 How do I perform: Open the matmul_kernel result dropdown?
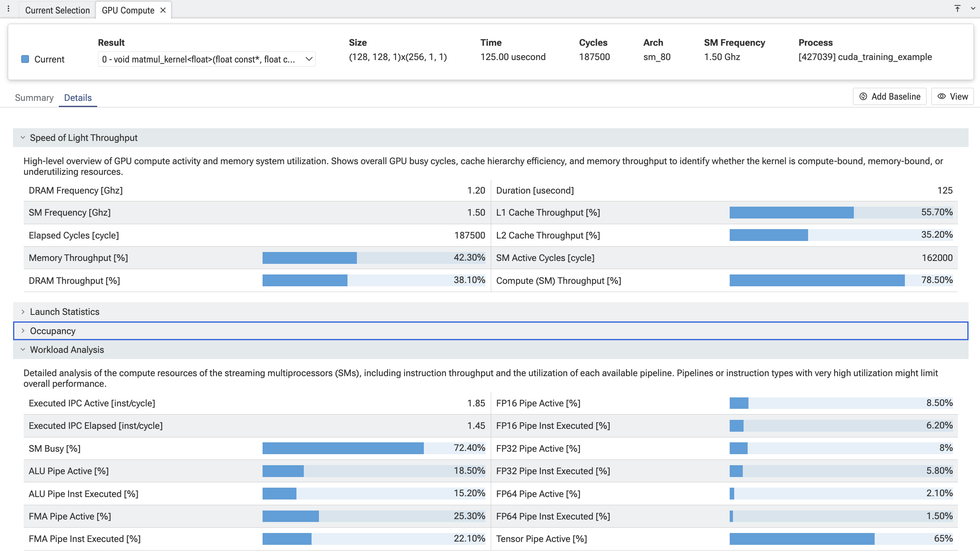(x=207, y=59)
